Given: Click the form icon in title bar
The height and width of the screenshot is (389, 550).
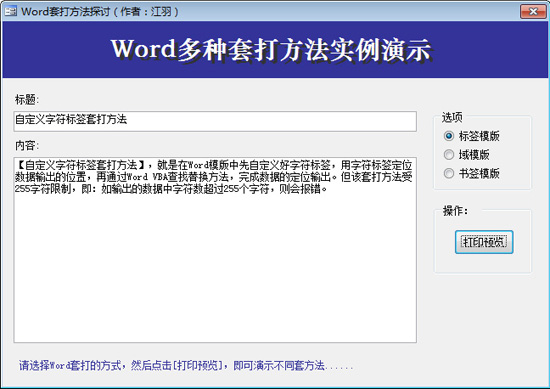Looking at the screenshot, I should coord(11,12).
